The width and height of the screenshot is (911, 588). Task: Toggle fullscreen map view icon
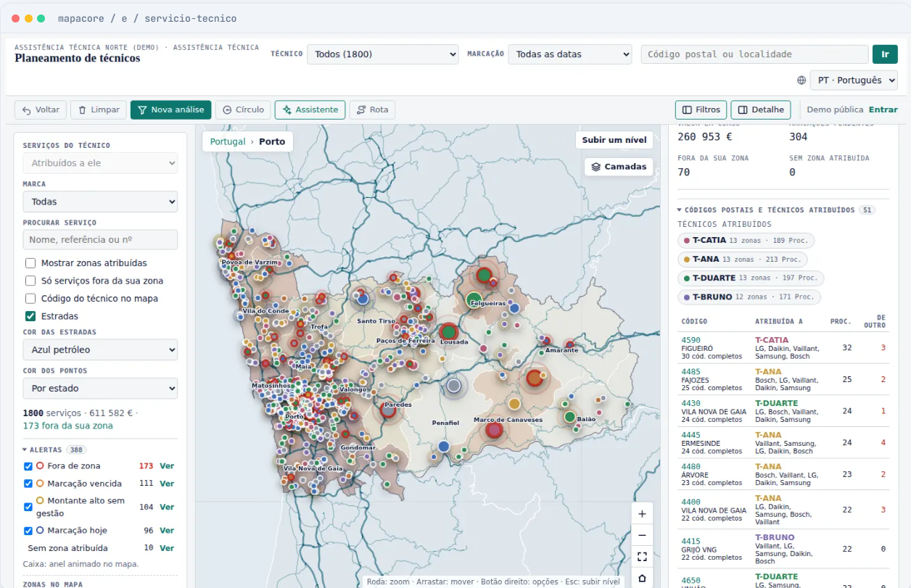click(x=642, y=557)
